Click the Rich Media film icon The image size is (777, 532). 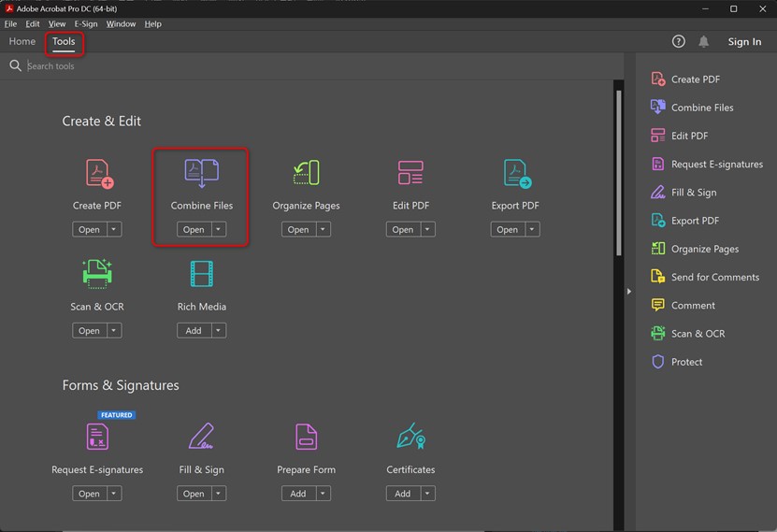tap(202, 274)
